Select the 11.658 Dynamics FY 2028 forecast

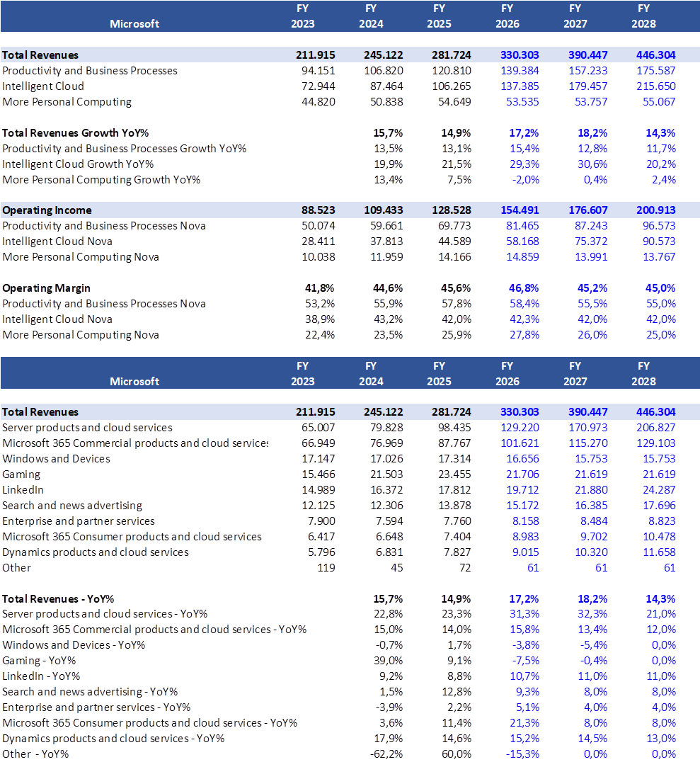659,552
